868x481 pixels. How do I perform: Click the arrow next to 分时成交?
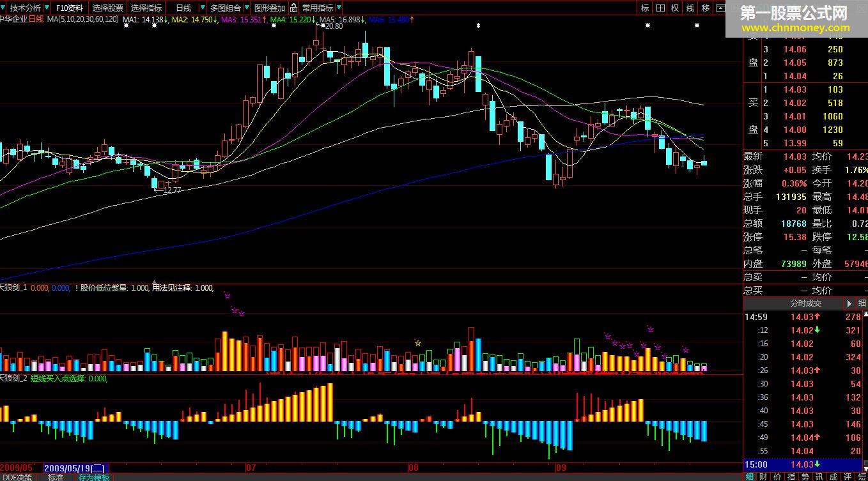point(849,303)
